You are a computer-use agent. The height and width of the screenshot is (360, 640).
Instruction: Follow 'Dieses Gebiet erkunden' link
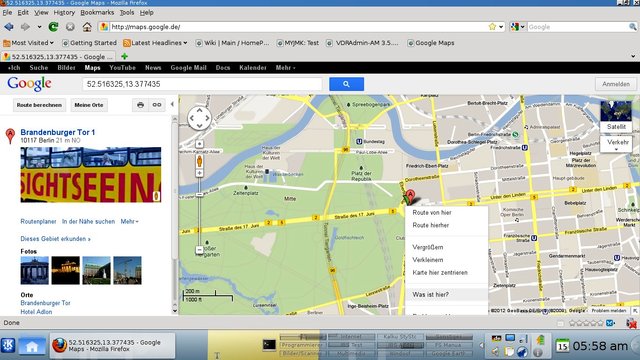pos(56,239)
